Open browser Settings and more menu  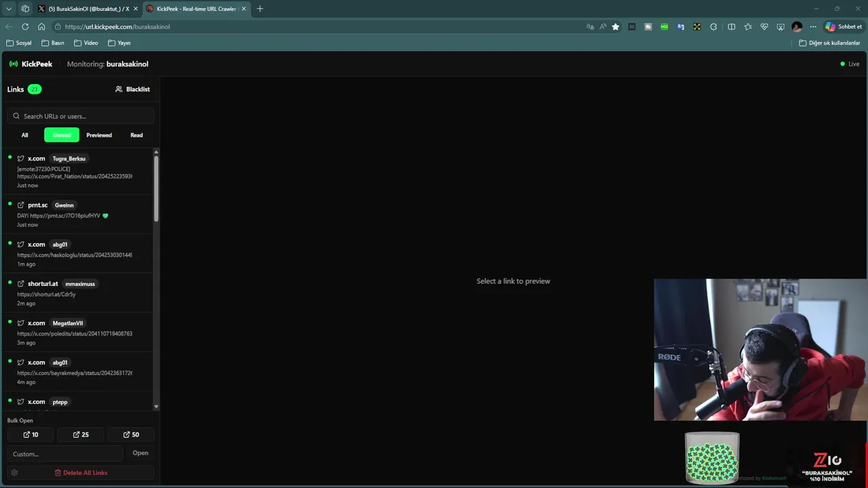(x=813, y=26)
